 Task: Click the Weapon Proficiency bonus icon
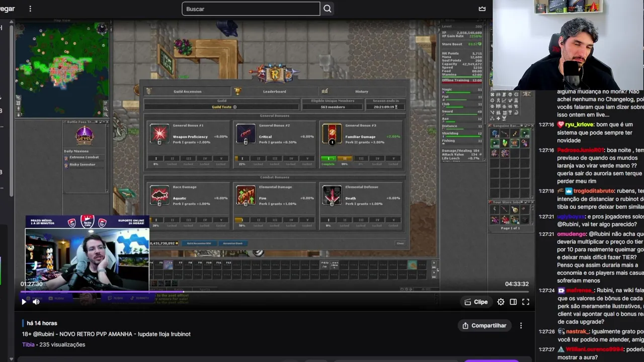[159, 134]
